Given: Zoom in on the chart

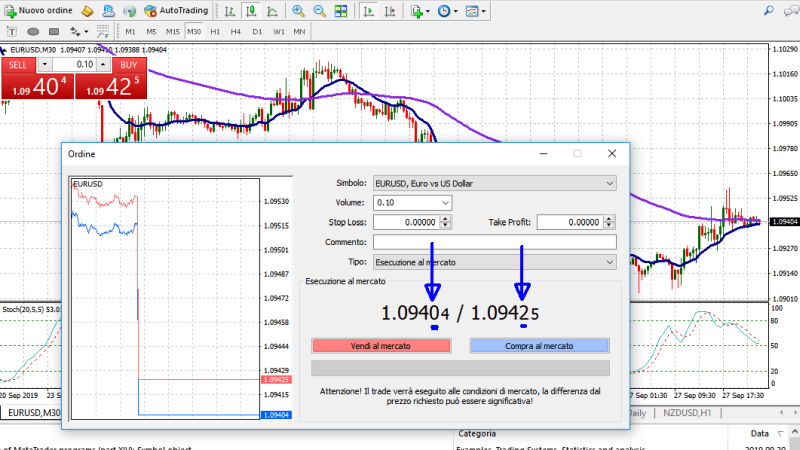Looking at the screenshot, I should (299, 11).
